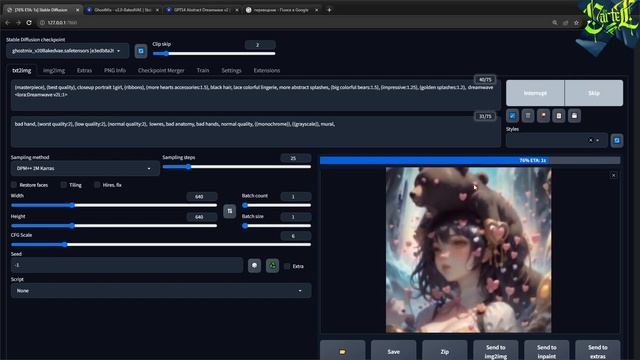Click Send to extras button

click(x=598, y=351)
